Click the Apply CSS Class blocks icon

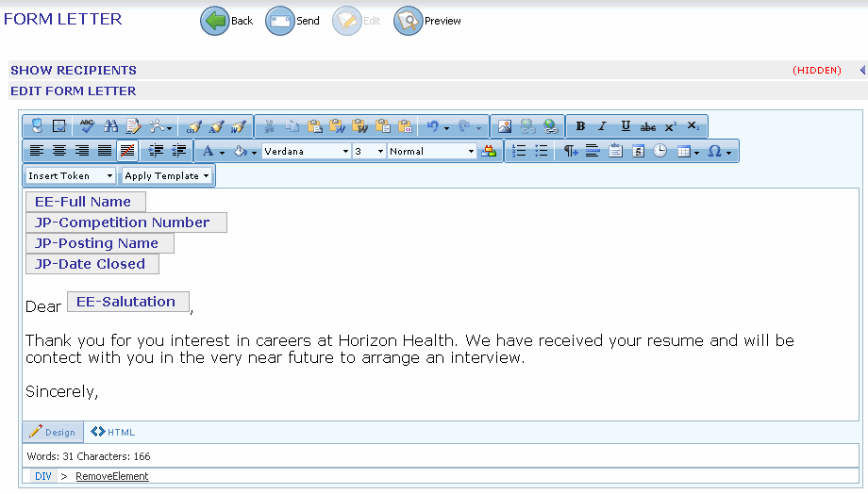pyautogui.click(x=489, y=151)
